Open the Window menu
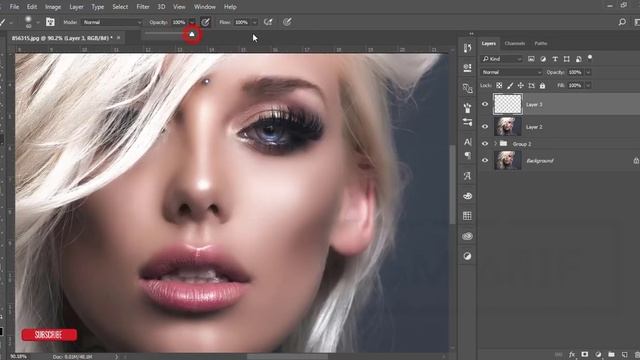The width and height of the screenshot is (640, 360). coord(204,7)
